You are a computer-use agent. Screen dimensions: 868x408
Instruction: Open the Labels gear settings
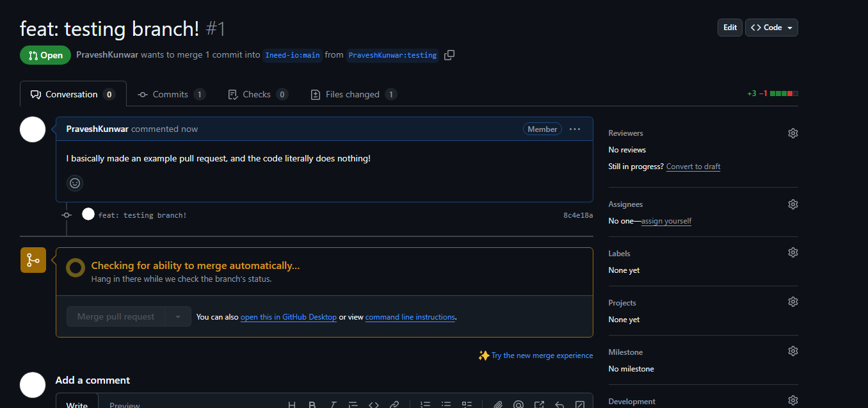click(x=793, y=252)
